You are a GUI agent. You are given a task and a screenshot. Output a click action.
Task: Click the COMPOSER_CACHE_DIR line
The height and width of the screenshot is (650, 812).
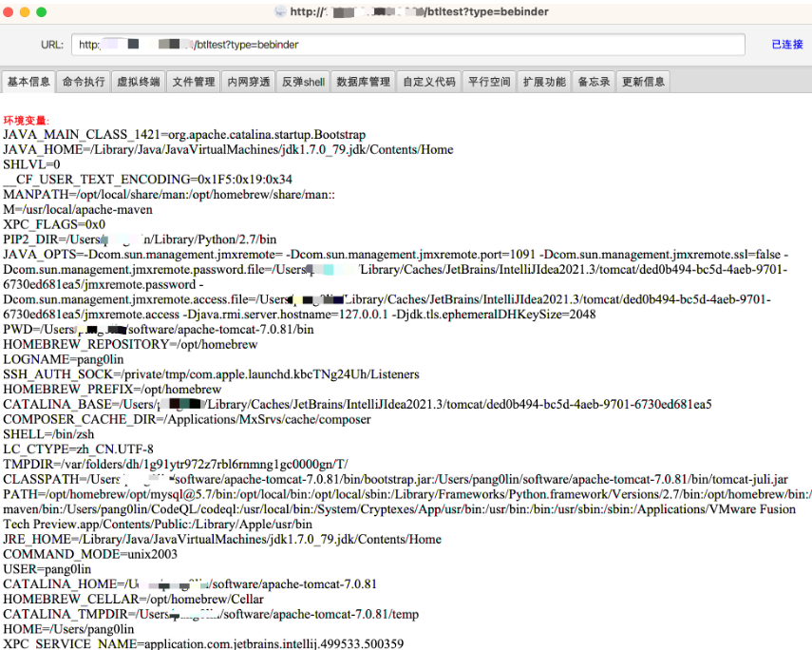tap(187, 420)
